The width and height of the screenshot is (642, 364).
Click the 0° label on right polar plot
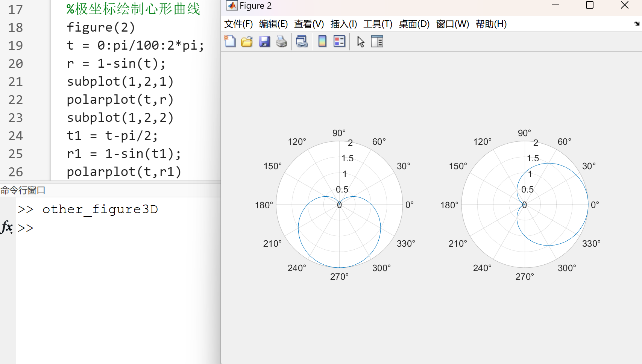[x=595, y=205]
